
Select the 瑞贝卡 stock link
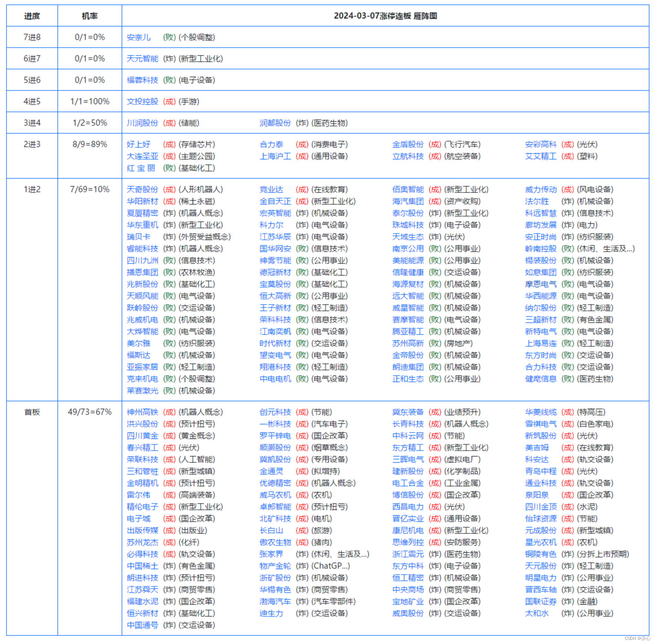(139, 237)
